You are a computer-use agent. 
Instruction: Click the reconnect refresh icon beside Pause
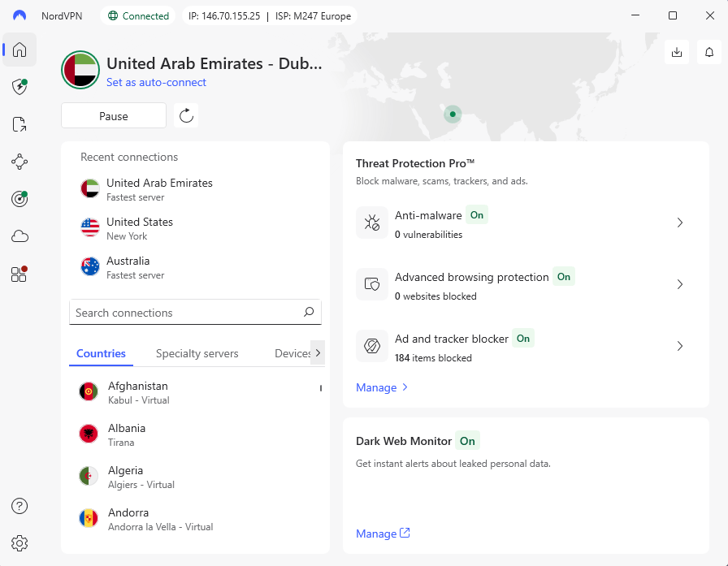[185, 115]
